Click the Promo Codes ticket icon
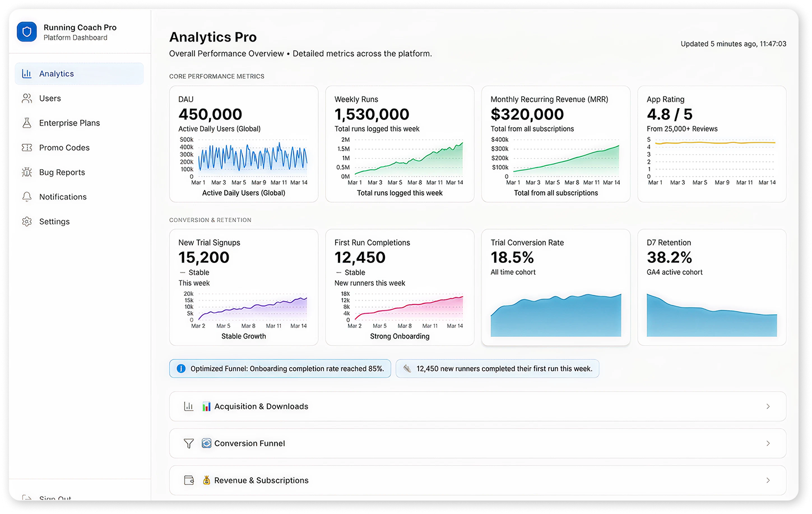Screen dimensions: 812x514 point(26,147)
